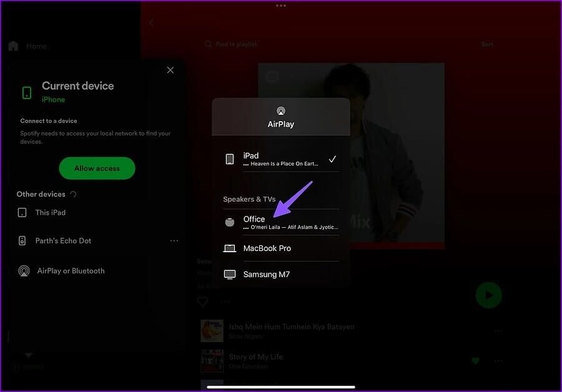Click the Story of My Life album thumbnail
This screenshot has width=562, height=392.
[212, 361]
